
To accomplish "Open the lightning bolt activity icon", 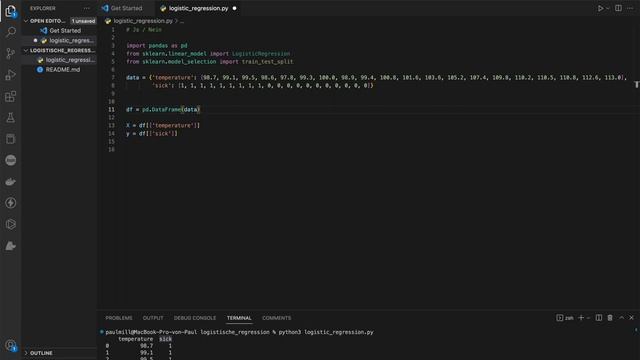I will click(x=11, y=203).
